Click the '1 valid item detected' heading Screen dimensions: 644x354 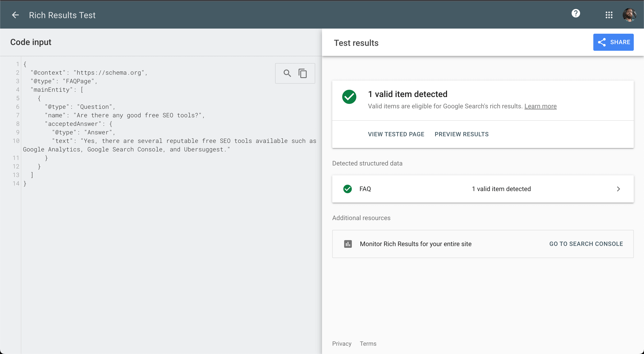click(x=408, y=94)
